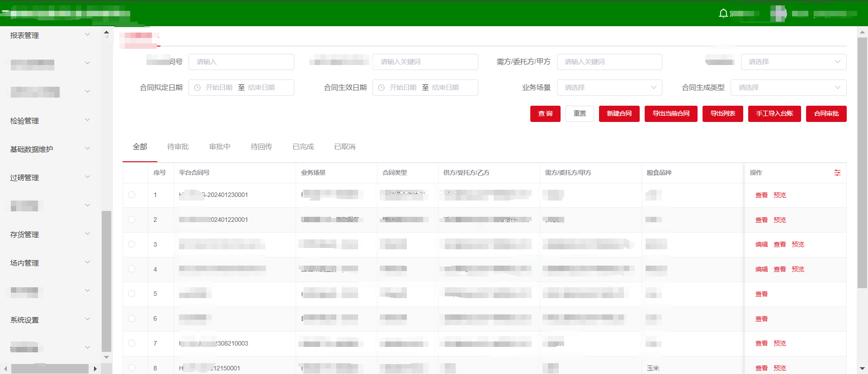Click 查看 link in row 8
Image resolution: width=868 pixels, height=374 pixels.
click(762, 368)
